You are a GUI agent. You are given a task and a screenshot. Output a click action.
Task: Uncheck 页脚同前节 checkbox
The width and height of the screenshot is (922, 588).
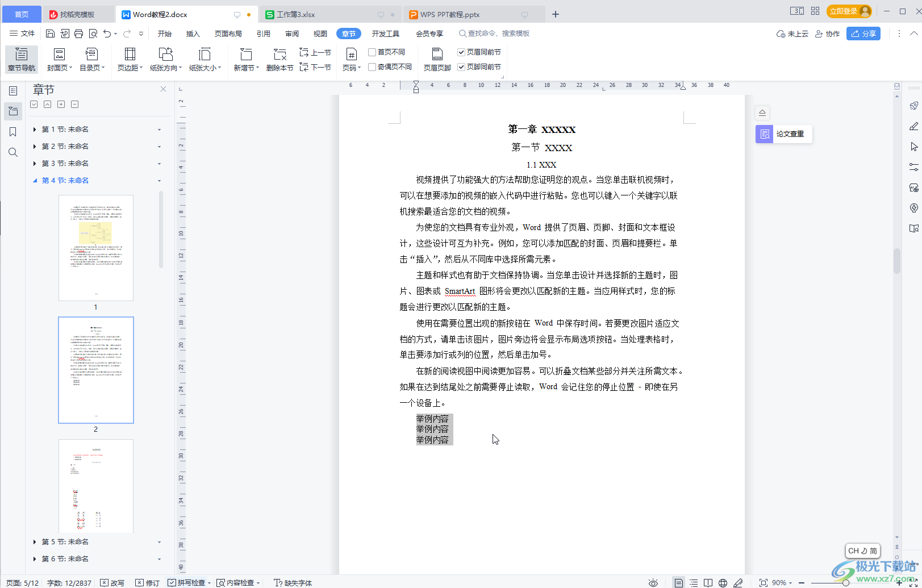pyautogui.click(x=461, y=67)
